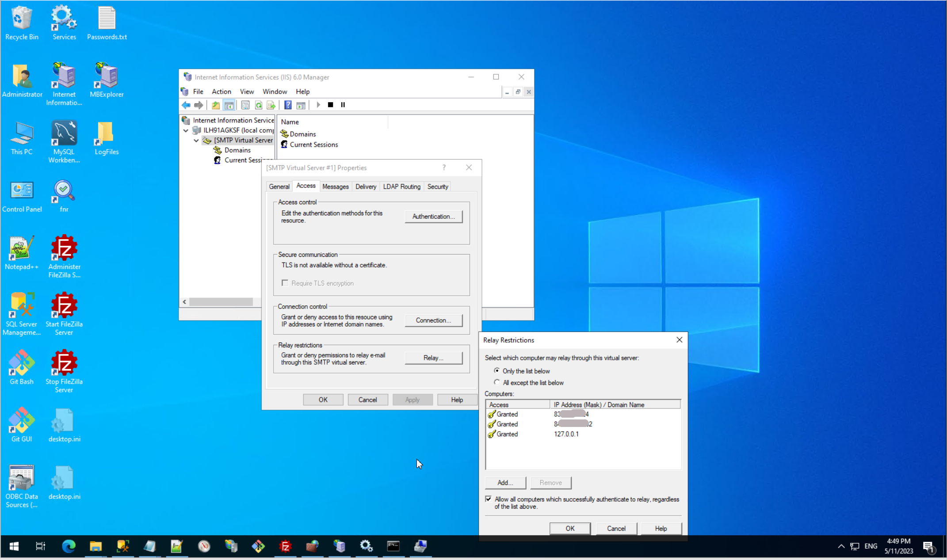Viewport: 947px width, 560px height.
Task: Show hidden system tray icons chevron
Action: 841,546
